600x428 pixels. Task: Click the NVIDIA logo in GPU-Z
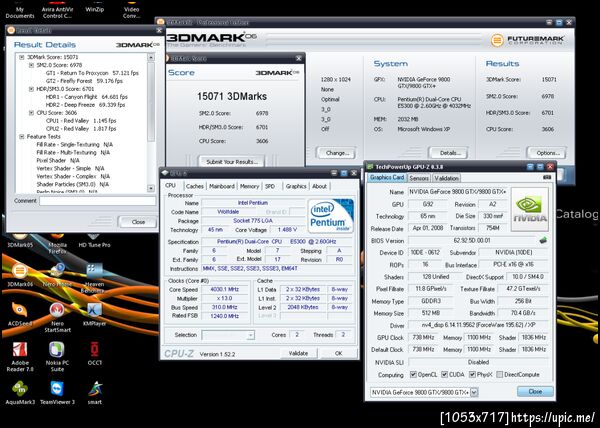[x=530, y=209]
